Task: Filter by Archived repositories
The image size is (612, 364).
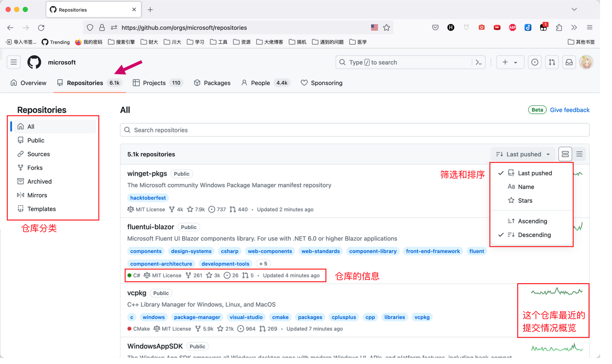Action: (54, 181)
